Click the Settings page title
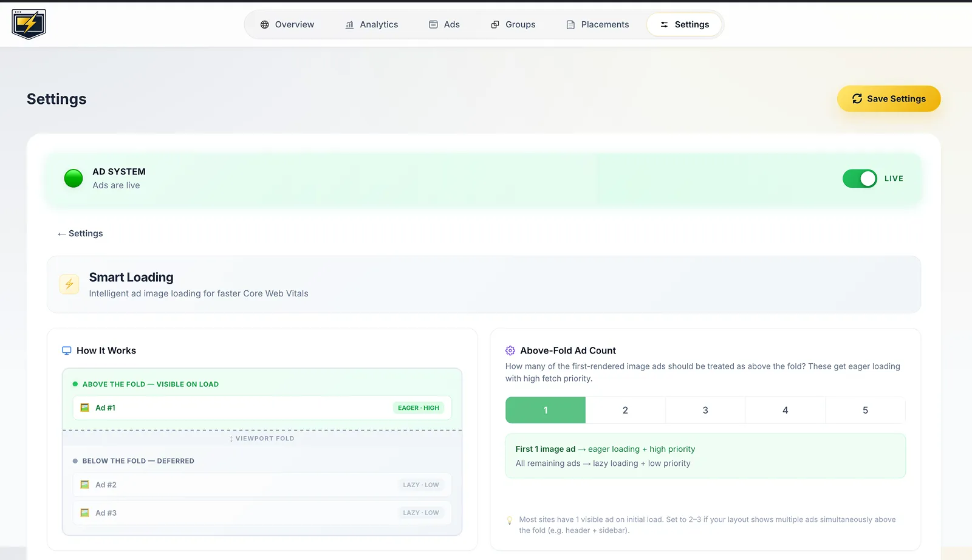The height and width of the screenshot is (560, 972). coord(56,99)
